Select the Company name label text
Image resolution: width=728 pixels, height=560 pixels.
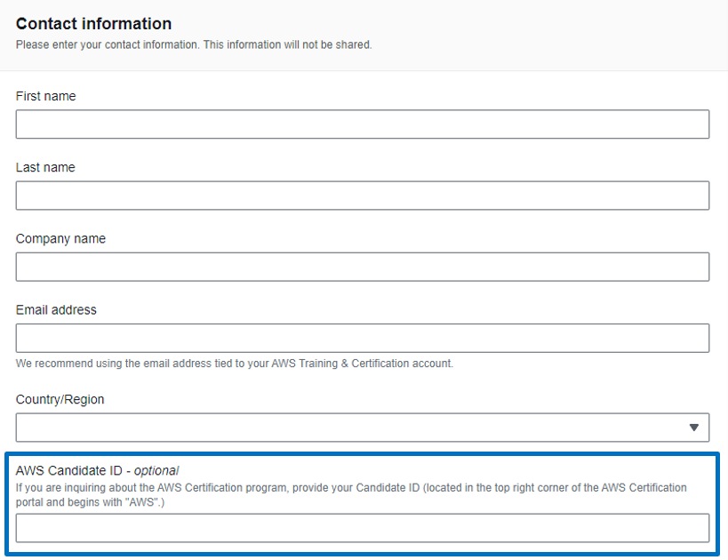[x=60, y=239]
